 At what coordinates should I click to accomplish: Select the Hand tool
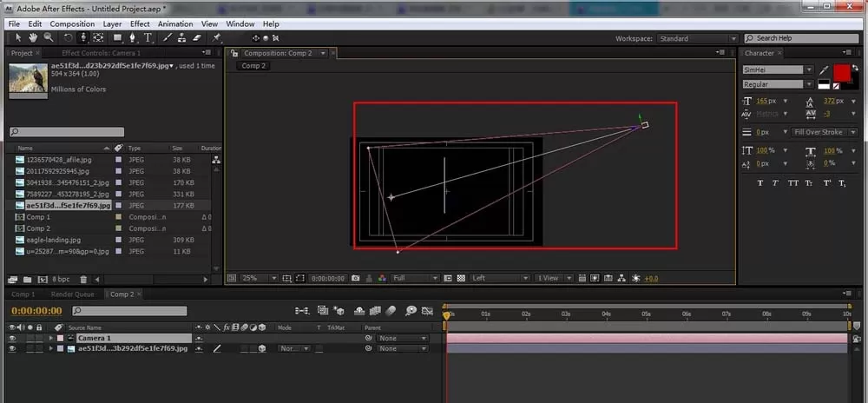(x=33, y=37)
